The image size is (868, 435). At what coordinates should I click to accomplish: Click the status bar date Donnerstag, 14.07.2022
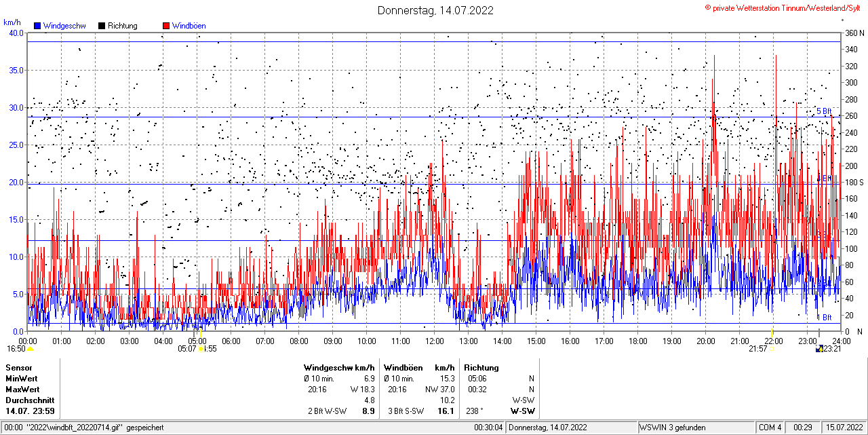click(548, 428)
